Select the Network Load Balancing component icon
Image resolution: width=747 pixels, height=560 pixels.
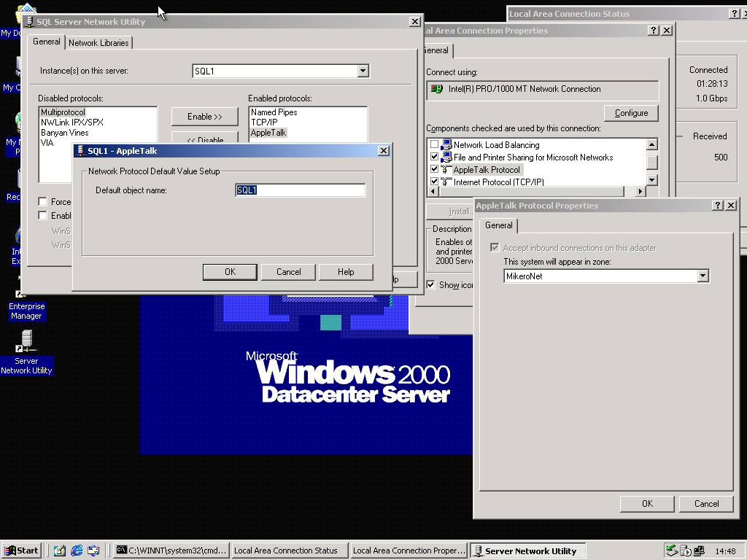pos(446,144)
